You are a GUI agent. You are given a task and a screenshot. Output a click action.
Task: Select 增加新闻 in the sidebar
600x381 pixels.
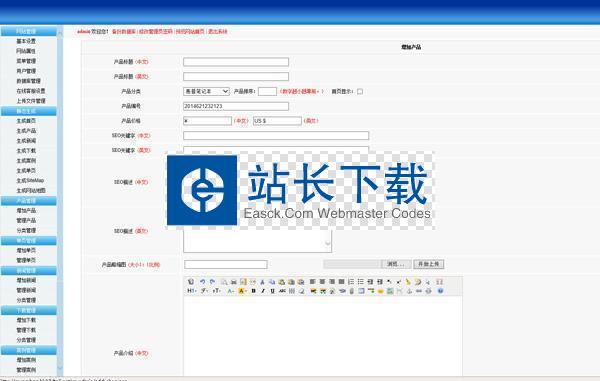pos(26,280)
